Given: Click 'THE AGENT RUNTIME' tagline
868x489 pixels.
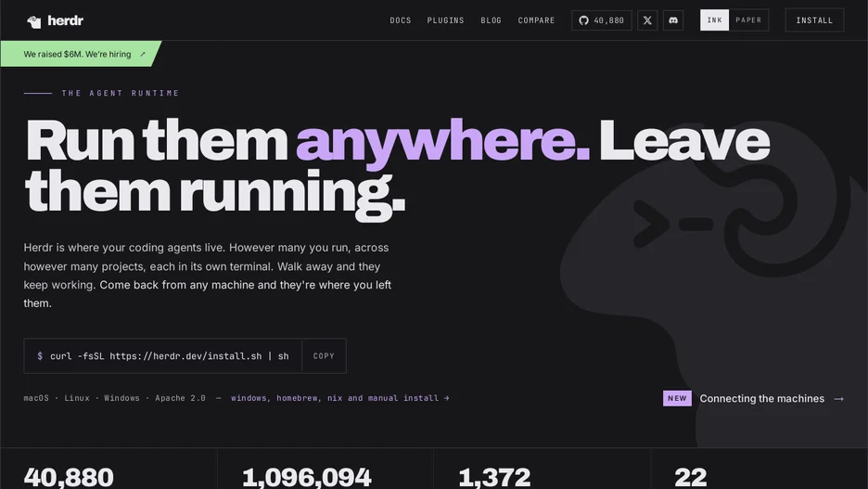Looking at the screenshot, I should coord(121,93).
